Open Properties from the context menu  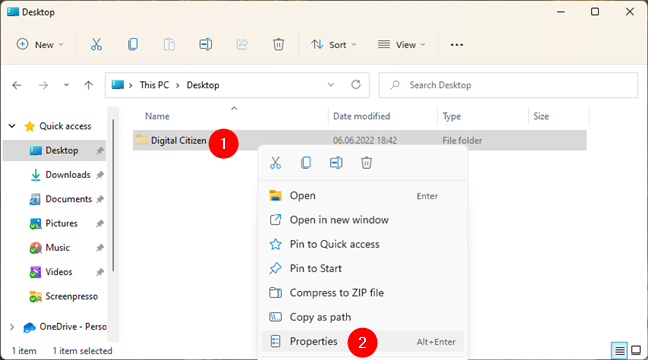click(362, 341)
